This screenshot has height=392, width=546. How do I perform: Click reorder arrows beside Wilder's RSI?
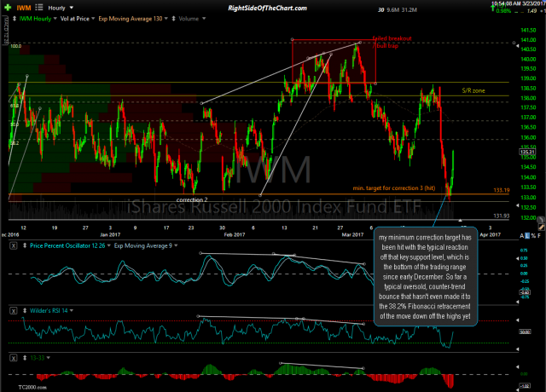(x=25, y=310)
